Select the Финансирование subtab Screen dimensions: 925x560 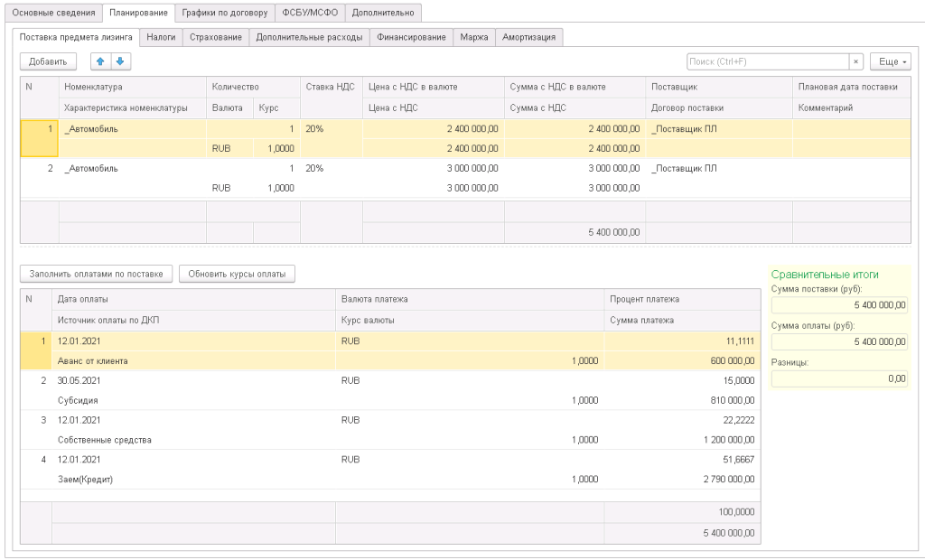(x=411, y=37)
